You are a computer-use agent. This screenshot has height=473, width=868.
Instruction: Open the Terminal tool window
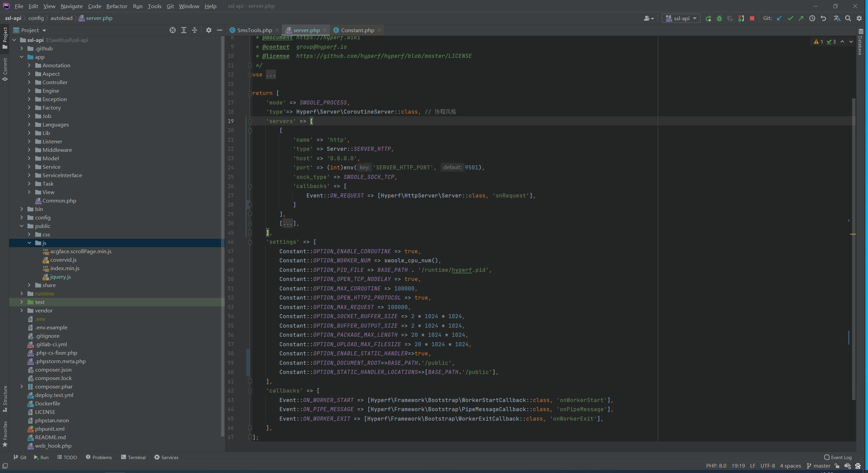(133, 457)
